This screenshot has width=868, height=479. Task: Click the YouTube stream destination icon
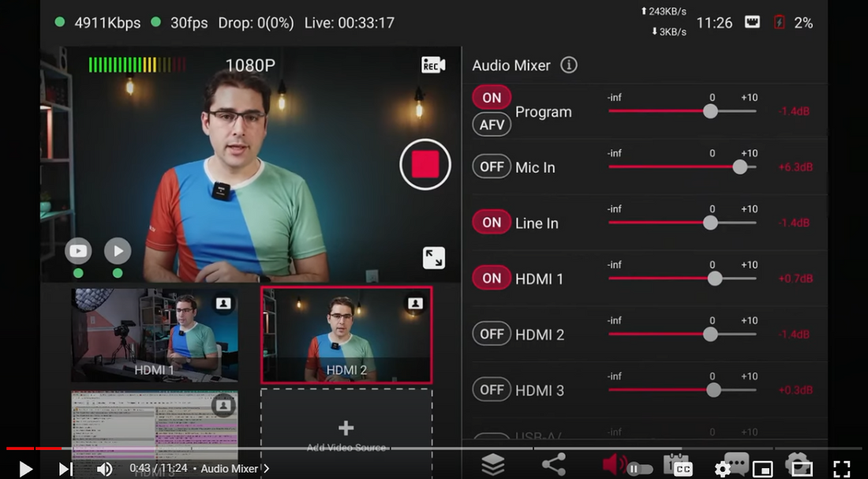(x=78, y=252)
